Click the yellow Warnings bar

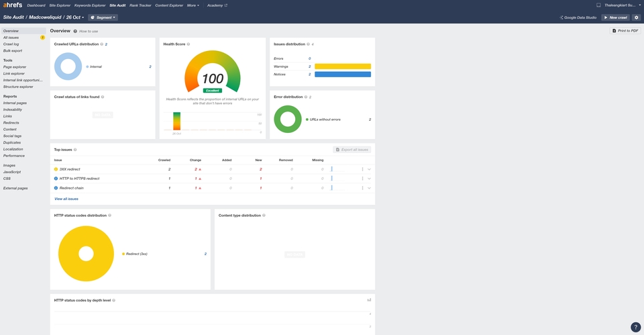pos(343,66)
